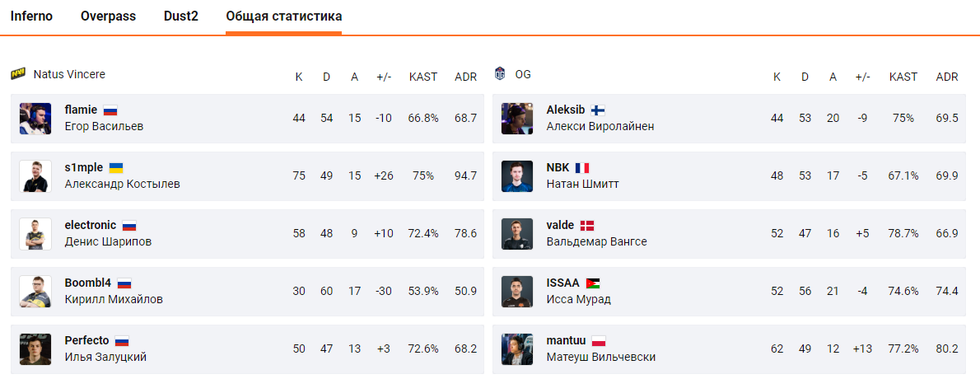The width and height of the screenshot is (980, 379).
Task: Select the Dust2 map tab
Action: point(180,16)
